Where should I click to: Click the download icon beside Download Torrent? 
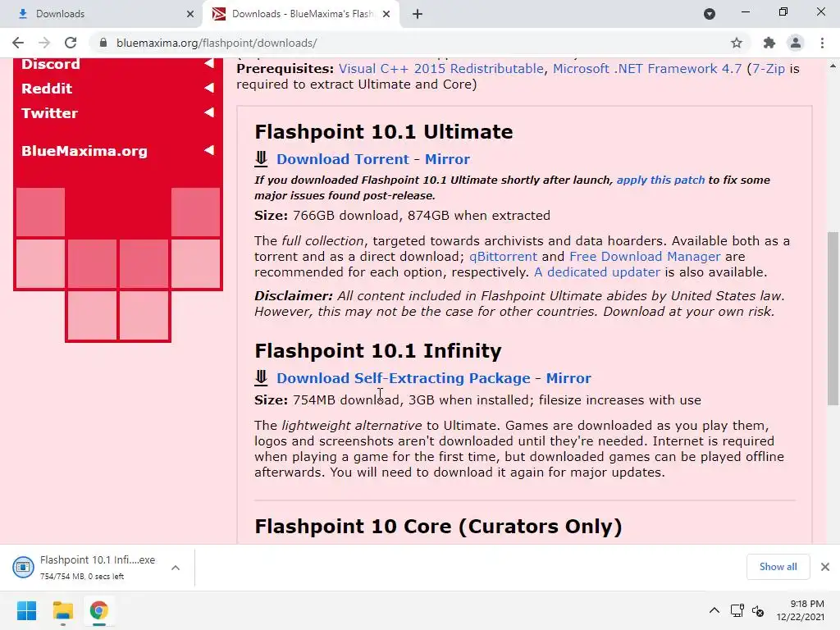261,158
